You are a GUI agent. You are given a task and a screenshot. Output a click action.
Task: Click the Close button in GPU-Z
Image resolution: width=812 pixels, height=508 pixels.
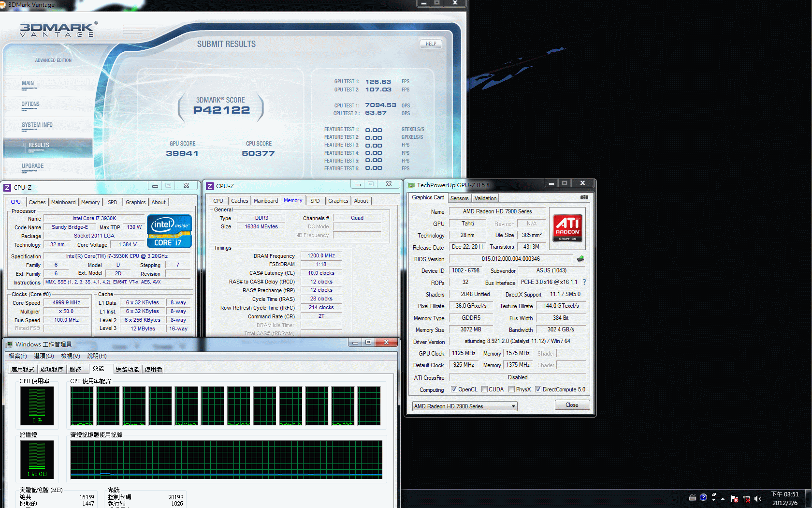pyautogui.click(x=572, y=405)
